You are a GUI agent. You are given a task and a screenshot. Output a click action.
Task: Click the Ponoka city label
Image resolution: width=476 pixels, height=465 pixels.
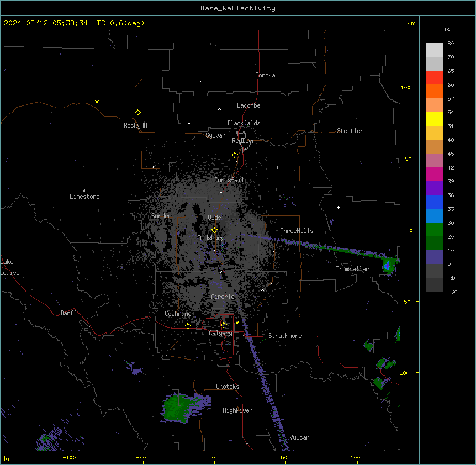coord(265,75)
